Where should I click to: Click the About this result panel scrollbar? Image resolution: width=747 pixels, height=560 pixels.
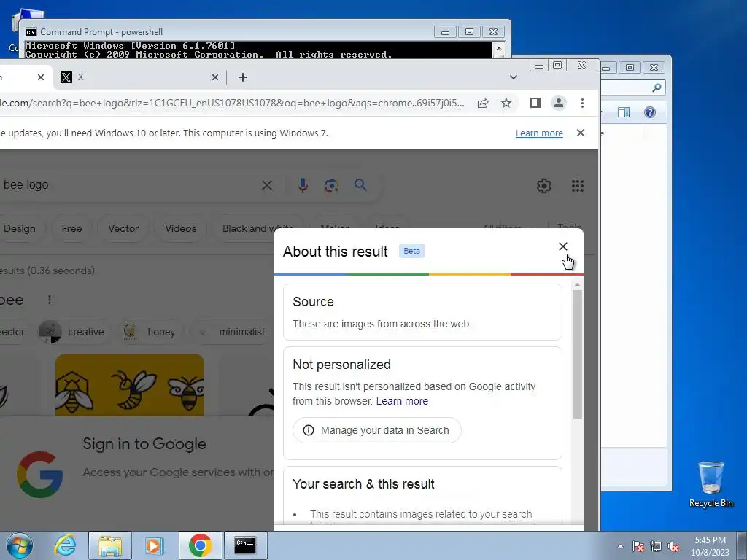tap(577, 355)
